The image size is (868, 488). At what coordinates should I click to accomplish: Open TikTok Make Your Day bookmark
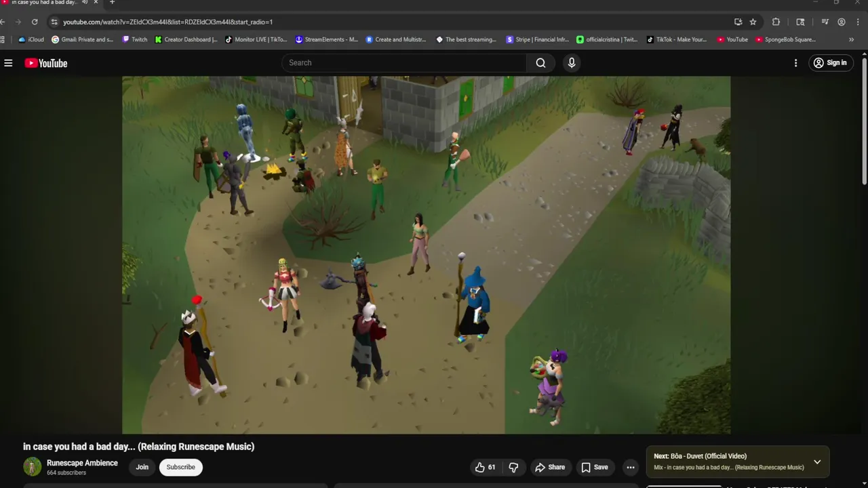coord(677,39)
